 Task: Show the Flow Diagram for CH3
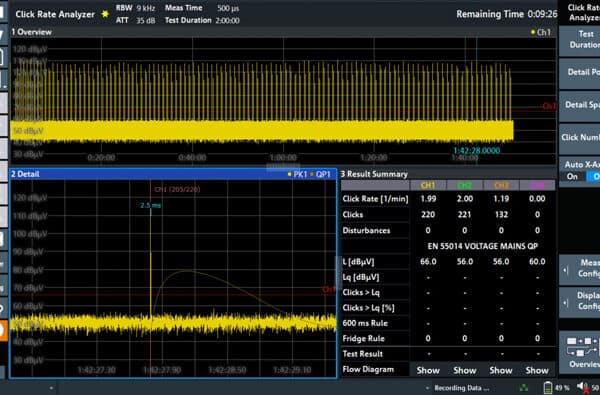click(x=501, y=370)
